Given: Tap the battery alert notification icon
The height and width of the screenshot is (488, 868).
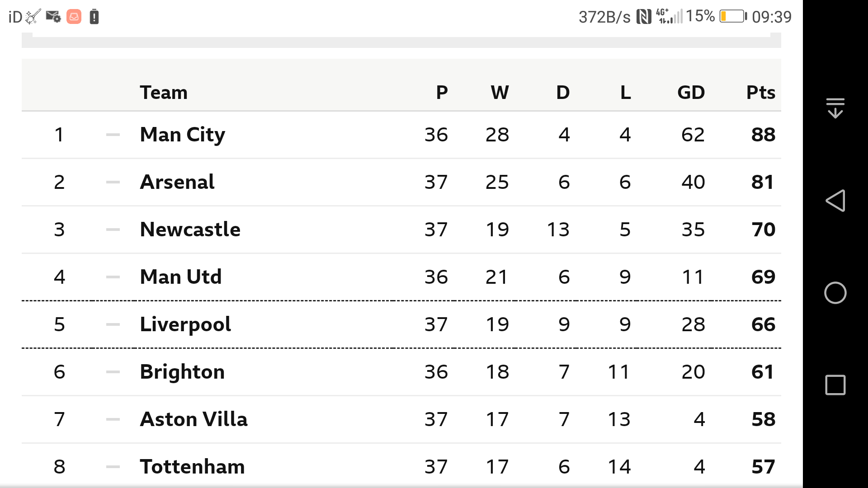Looking at the screenshot, I should coord(94,17).
